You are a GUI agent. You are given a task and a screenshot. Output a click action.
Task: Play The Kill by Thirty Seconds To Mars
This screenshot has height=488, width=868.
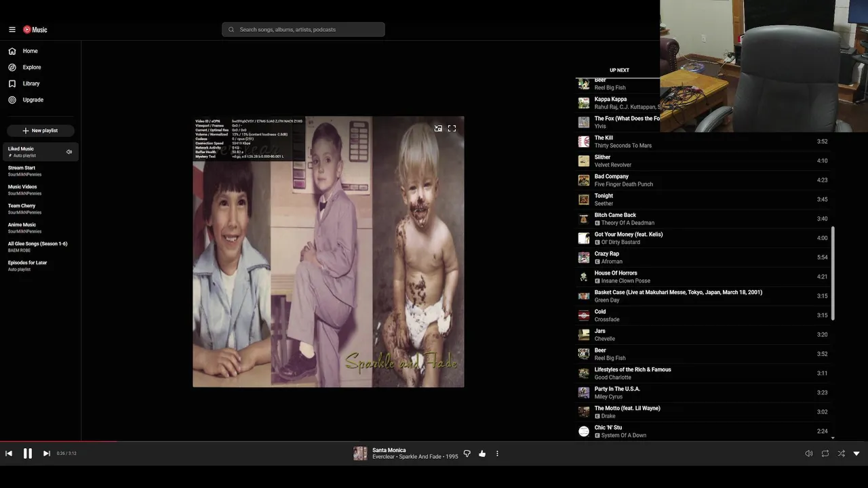coord(703,142)
